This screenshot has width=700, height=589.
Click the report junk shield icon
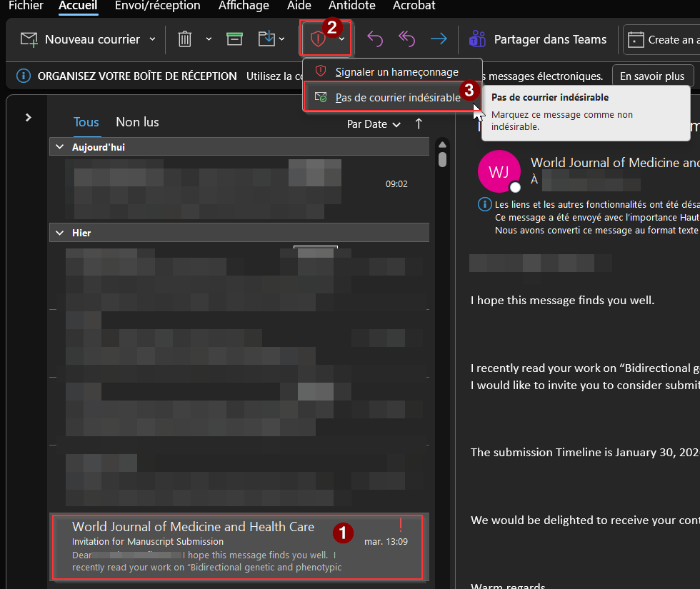318,39
